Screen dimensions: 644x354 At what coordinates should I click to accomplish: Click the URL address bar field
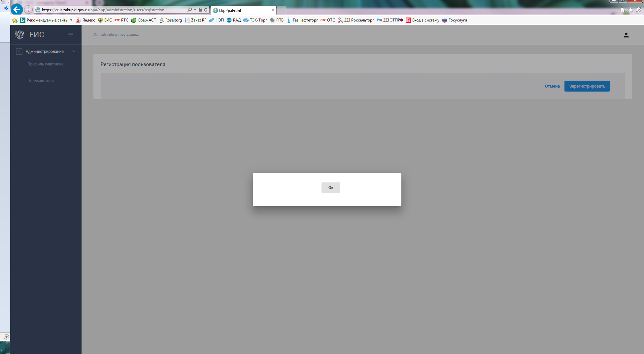(x=112, y=10)
